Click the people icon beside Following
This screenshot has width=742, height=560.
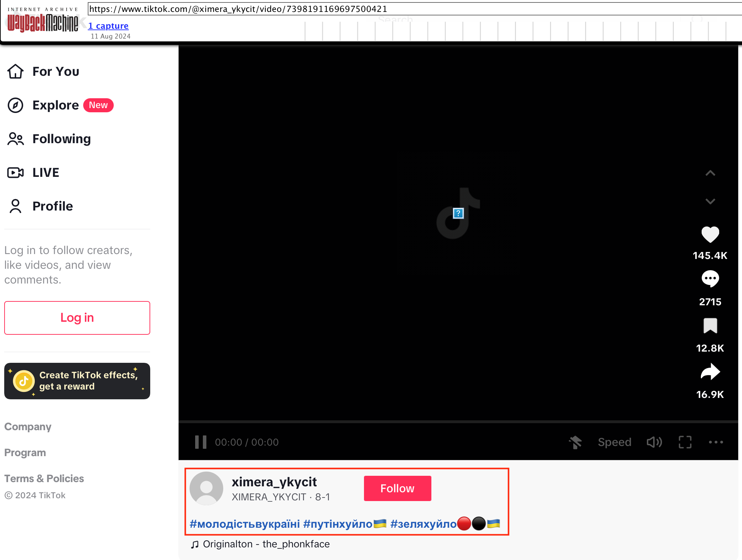pos(15,139)
